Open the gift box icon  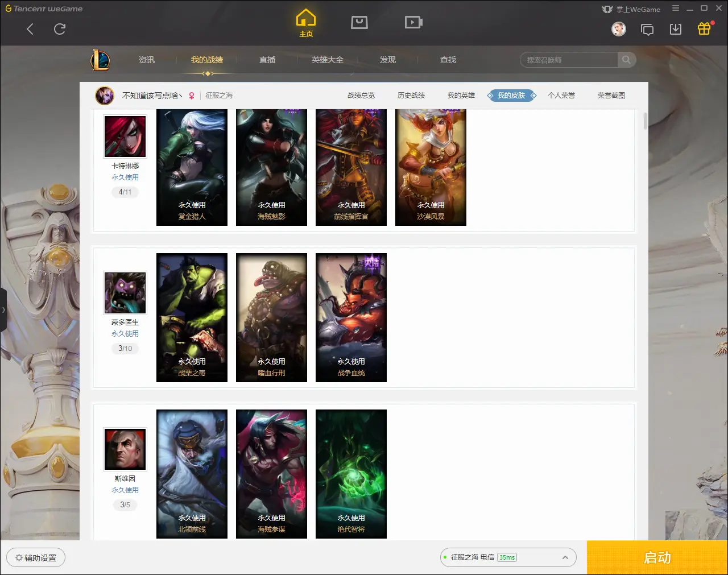coord(704,28)
